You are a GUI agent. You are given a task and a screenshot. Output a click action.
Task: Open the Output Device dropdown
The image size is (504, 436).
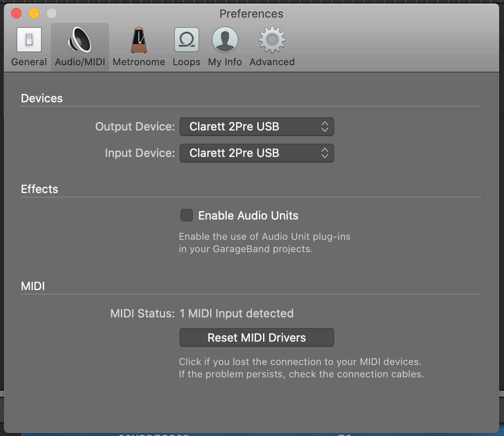click(256, 127)
